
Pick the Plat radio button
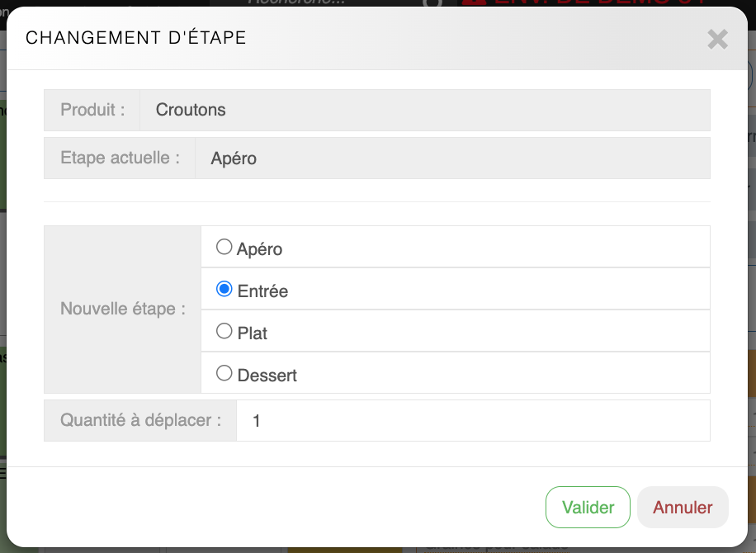point(224,331)
